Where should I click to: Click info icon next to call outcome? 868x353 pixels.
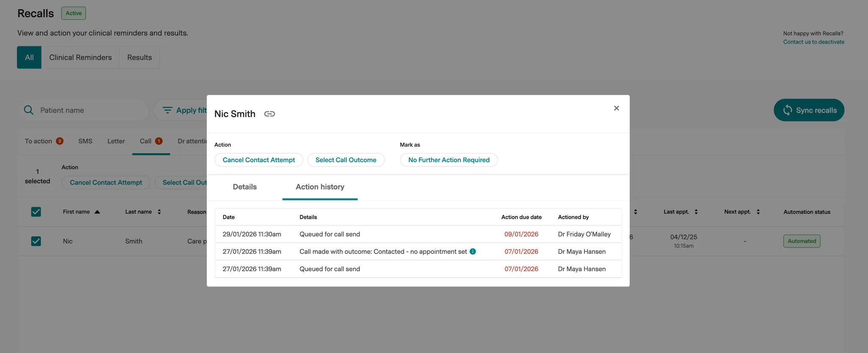click(473, 252)
